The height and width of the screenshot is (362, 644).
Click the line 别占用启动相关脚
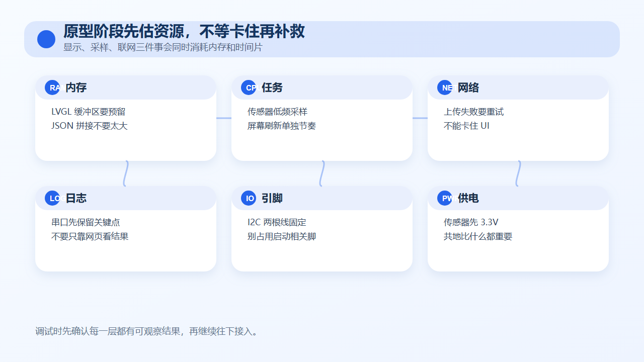(282, 236)
